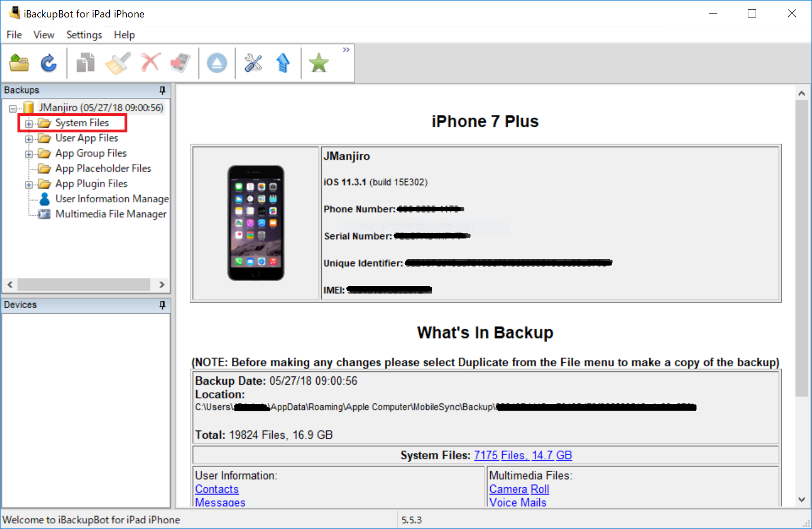Pin the Devices panel
The image size is (812, 529).
(x=162, y=305)
